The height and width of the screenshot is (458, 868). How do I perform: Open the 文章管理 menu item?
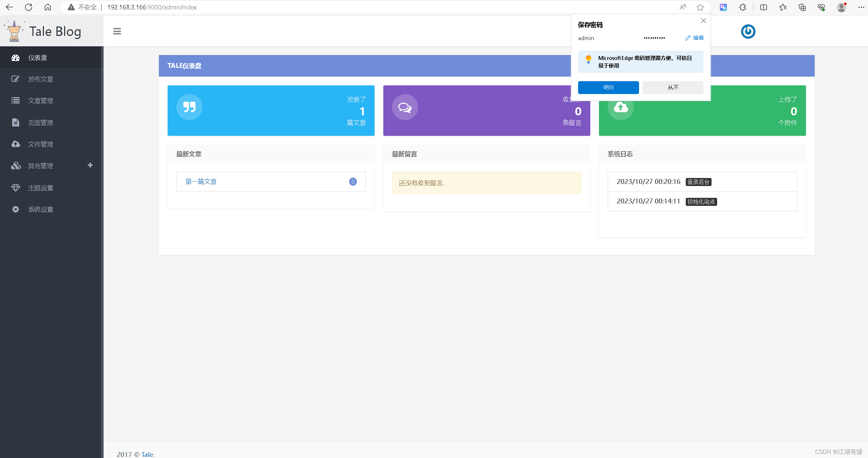click(x=51, y=101)
